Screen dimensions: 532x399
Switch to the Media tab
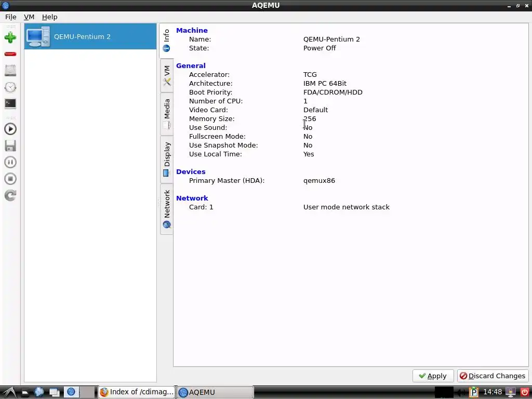pos(166,114)
